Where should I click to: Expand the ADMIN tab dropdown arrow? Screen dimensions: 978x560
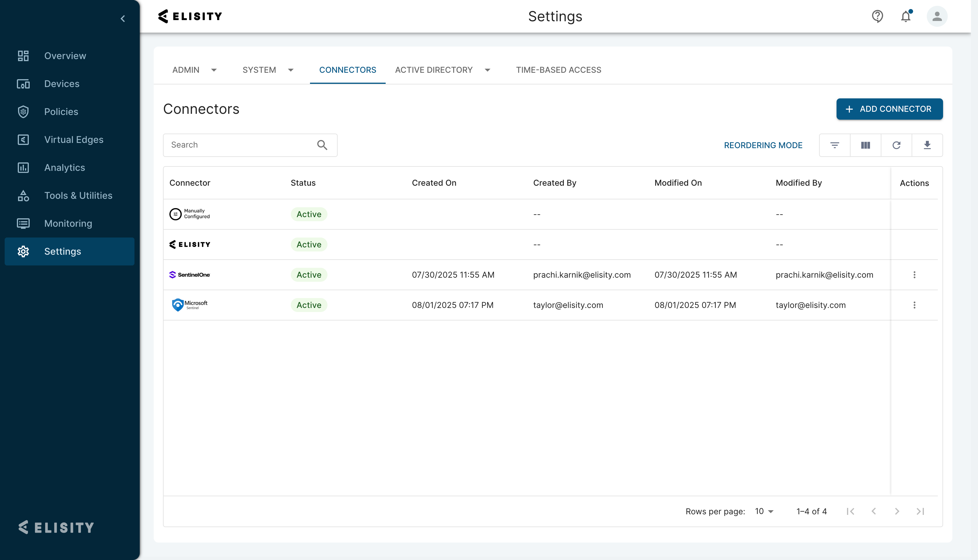tap(214, 70)
